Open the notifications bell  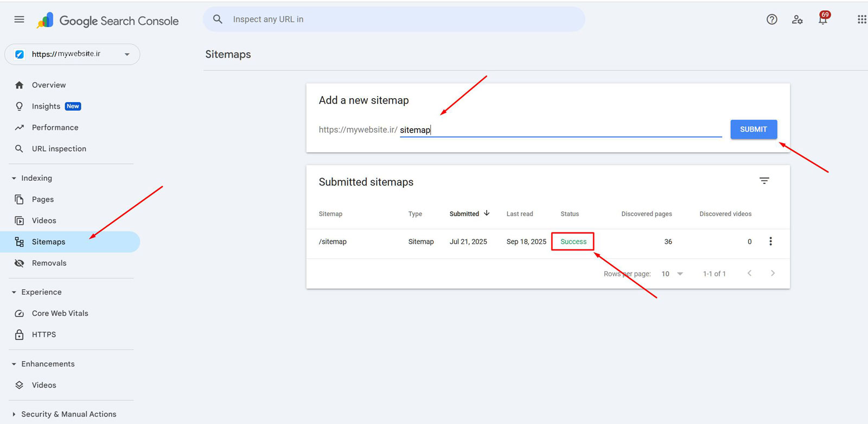tap(823, 20)
